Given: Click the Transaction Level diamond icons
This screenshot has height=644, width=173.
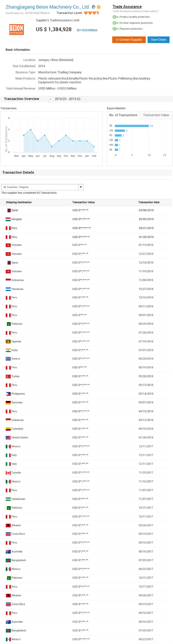Looking at the screenshot, I should coord(92,13).
